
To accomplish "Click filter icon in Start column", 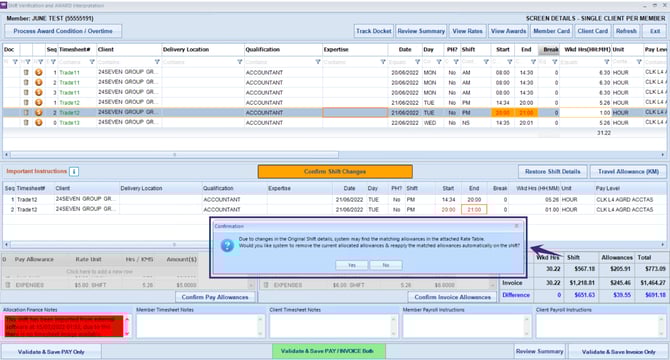I will pyautogui.click(x=509, y=62).
